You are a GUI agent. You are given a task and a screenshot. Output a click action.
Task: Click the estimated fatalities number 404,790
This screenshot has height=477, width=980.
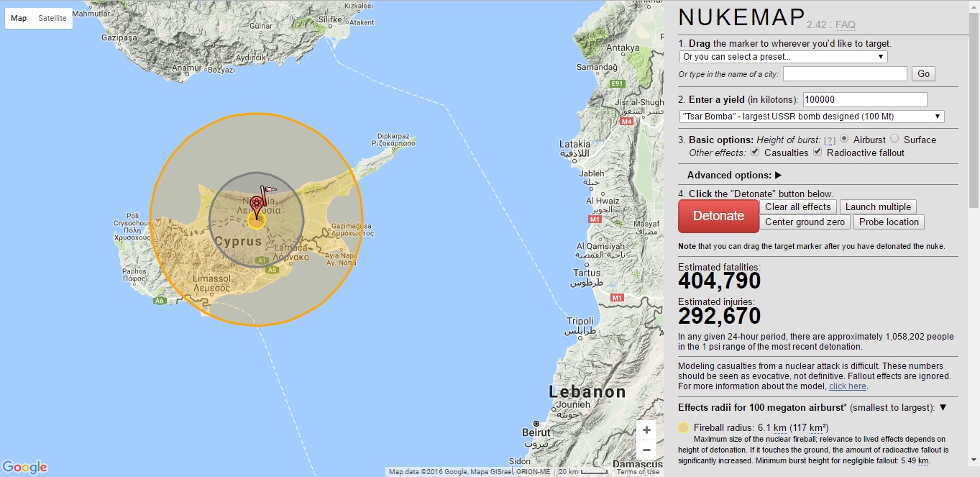point(719,281)
